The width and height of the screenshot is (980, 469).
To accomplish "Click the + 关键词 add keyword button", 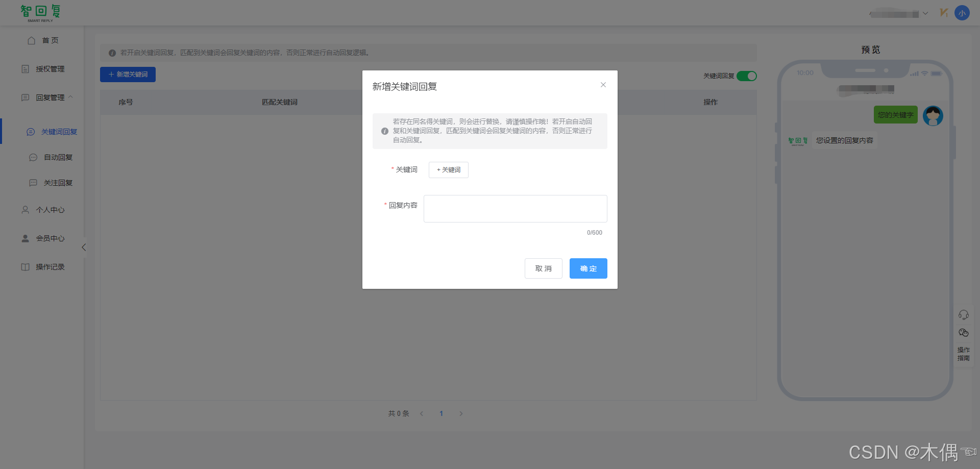I will coord(448,169).
